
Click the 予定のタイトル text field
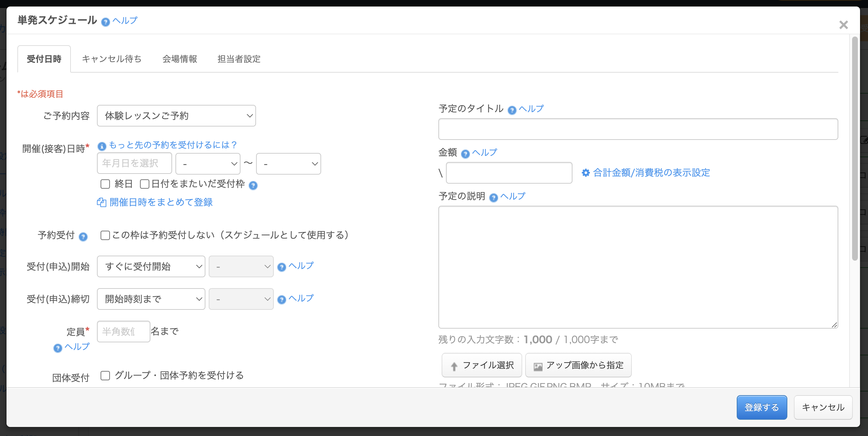pos(638,129)
